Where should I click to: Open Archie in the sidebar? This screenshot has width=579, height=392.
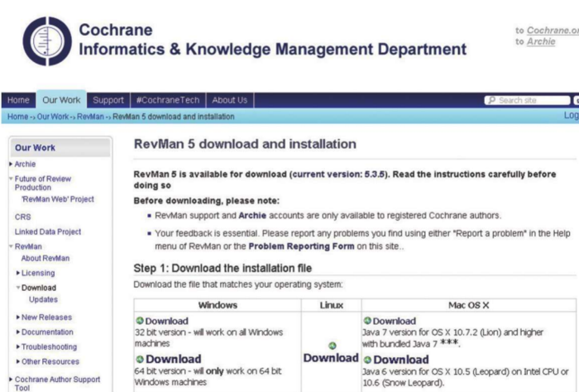pos(25,164)
